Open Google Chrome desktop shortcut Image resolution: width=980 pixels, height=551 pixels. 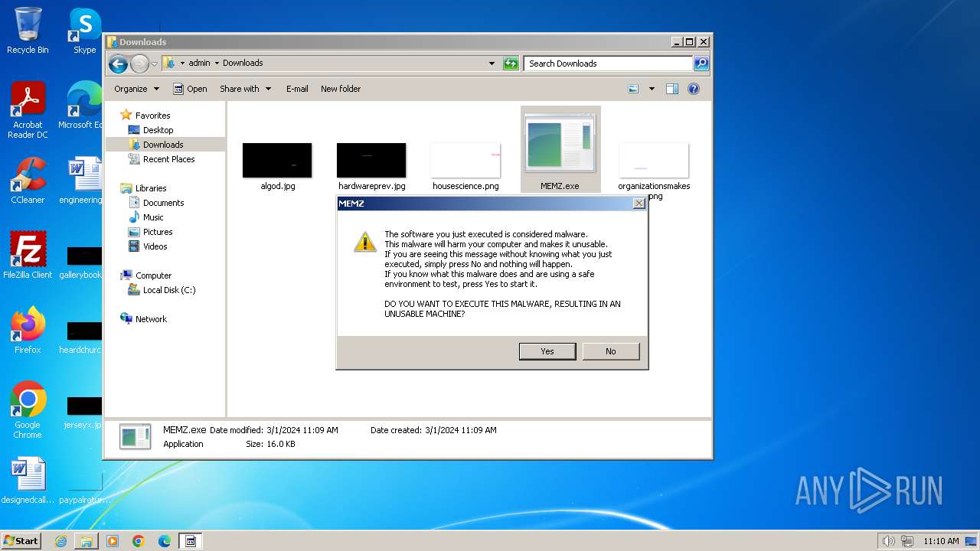pyautogui.click(x=28, y=410)
